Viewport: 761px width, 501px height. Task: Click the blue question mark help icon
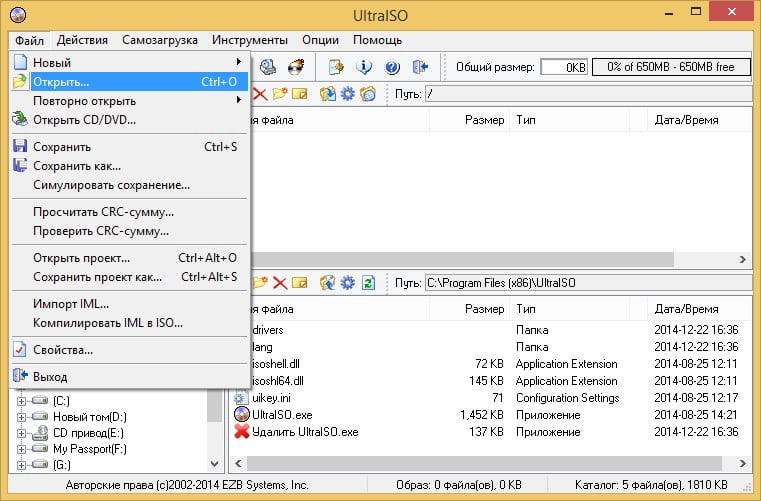[x=392, y=68]
